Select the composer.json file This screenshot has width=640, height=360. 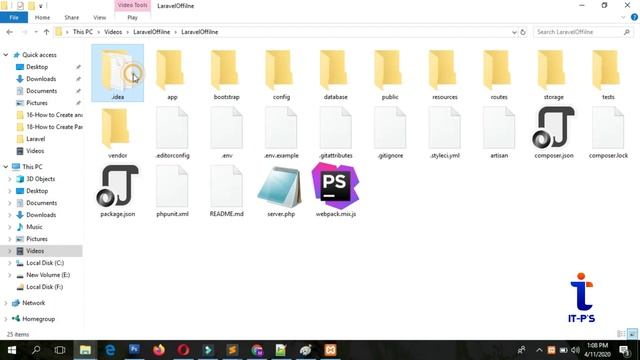[553, 133]
